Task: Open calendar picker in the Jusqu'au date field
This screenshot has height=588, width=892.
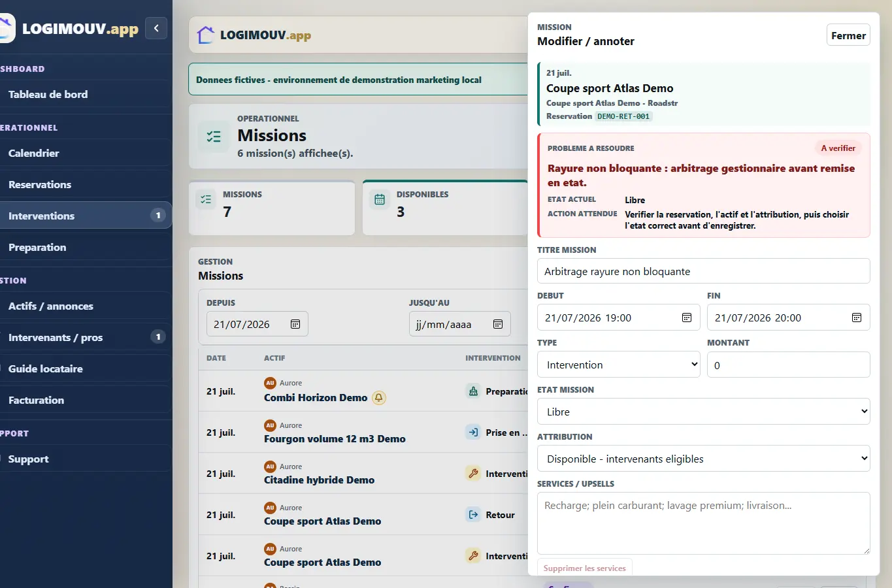Action: tap(498, 324)
